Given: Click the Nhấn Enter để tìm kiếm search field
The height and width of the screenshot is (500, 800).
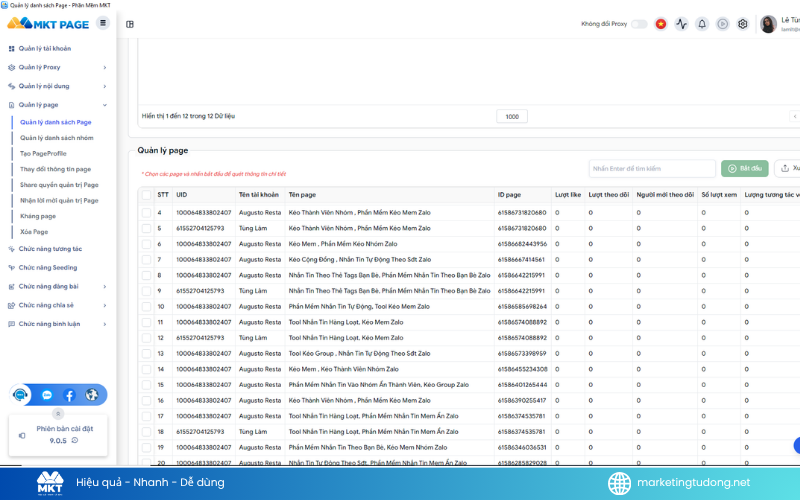Looking at the screenshot, I should (652, 168).
